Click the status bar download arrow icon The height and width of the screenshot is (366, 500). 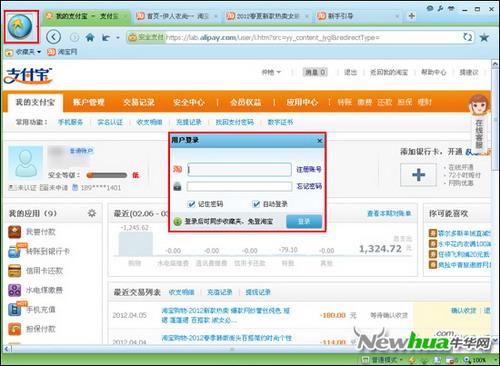pos(424,360)
